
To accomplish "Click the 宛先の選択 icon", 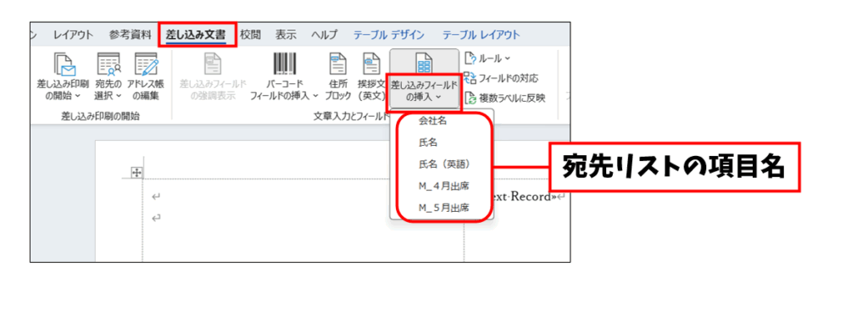I will [108, 64].
